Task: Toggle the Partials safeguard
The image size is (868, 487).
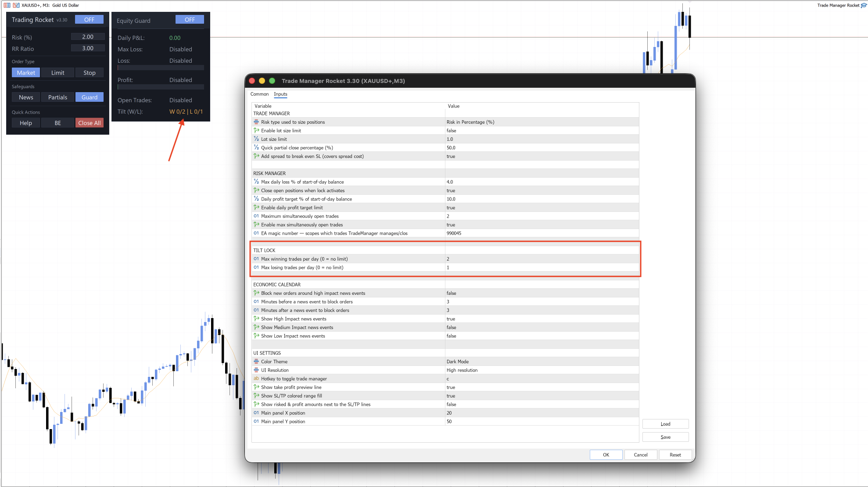Action: tap(58, 97)
